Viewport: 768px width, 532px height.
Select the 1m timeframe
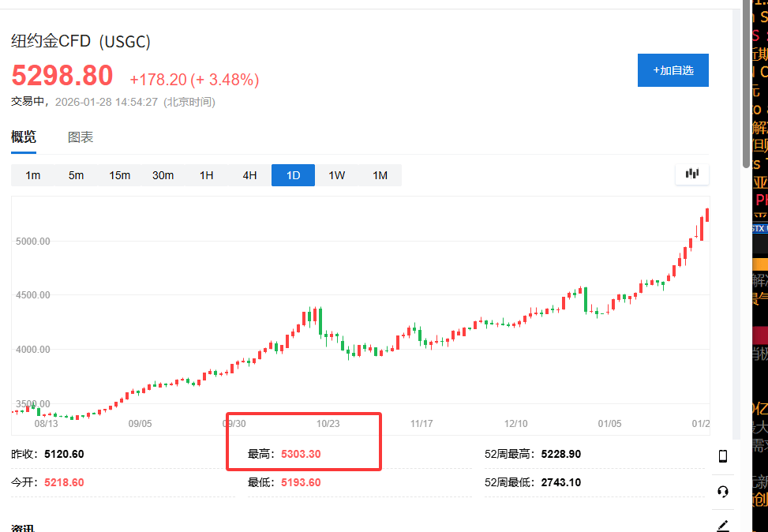pyautogui.click(x=32, y=175)
